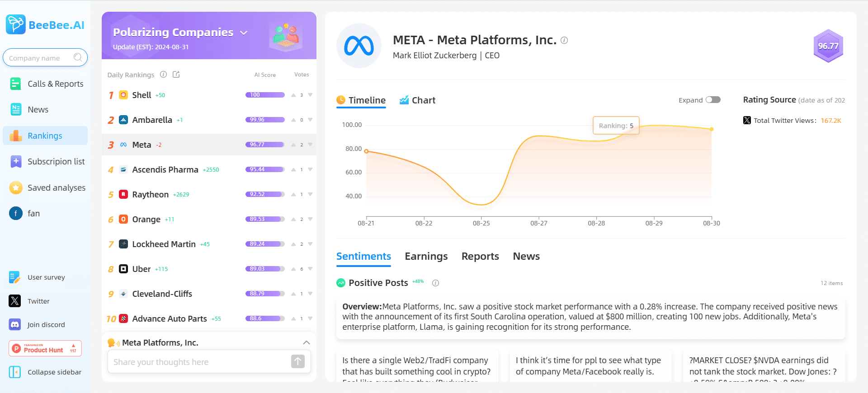Select Lockheed Martin in rankings
Screen dimensions: 868x393
click(209, 244)
